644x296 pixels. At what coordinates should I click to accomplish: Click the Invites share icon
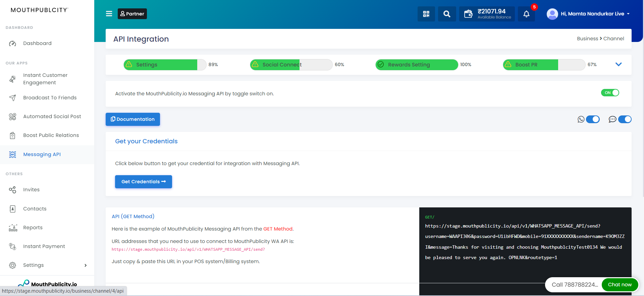(x=12, y=190)
